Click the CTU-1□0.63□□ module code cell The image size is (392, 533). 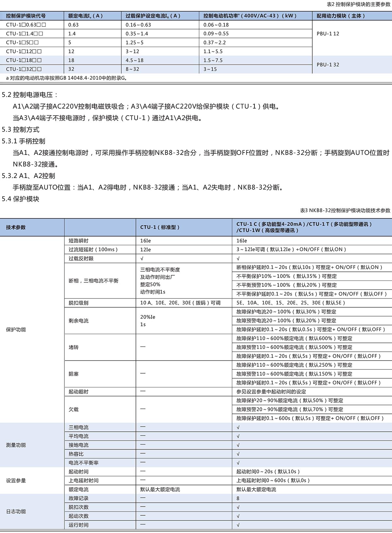click(x=26, y=25)
